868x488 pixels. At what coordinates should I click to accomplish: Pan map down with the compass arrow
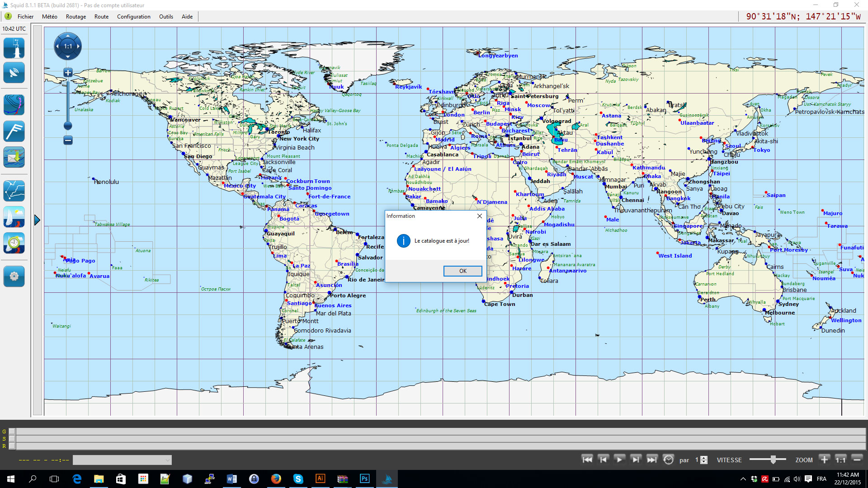(x=68, y=57)
